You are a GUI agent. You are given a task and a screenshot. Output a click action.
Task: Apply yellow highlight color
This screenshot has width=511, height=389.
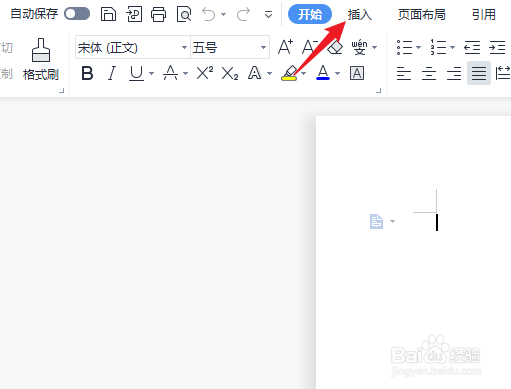point(289,73)
